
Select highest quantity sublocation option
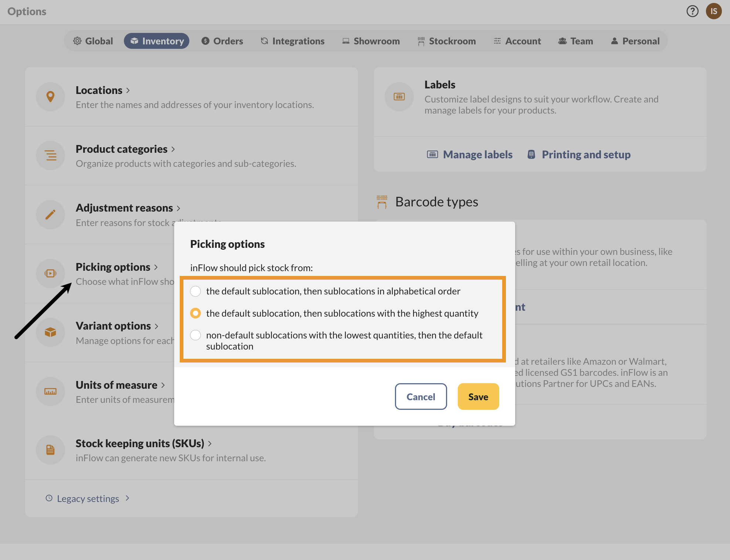196,313
